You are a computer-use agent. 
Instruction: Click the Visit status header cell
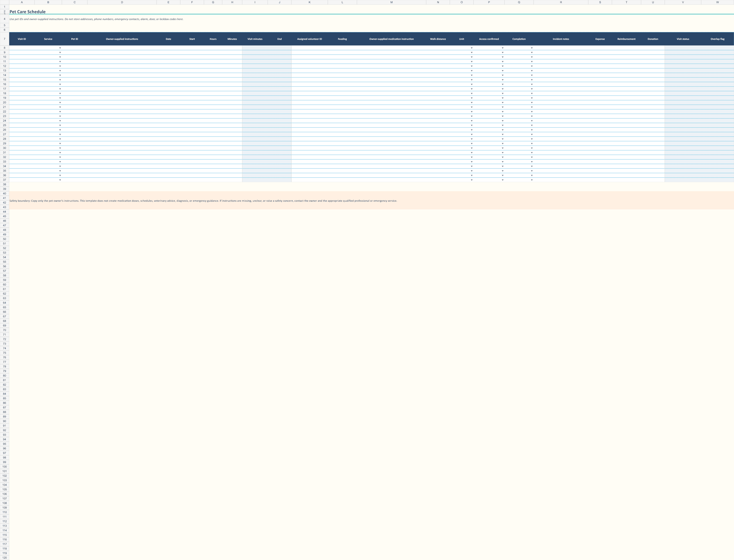[x=683, y=39]
